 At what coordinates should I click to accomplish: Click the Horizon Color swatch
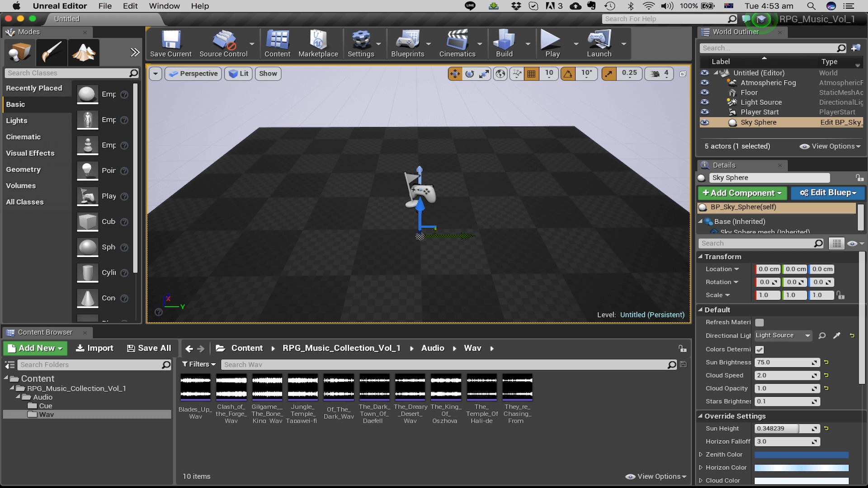[802, 468]
